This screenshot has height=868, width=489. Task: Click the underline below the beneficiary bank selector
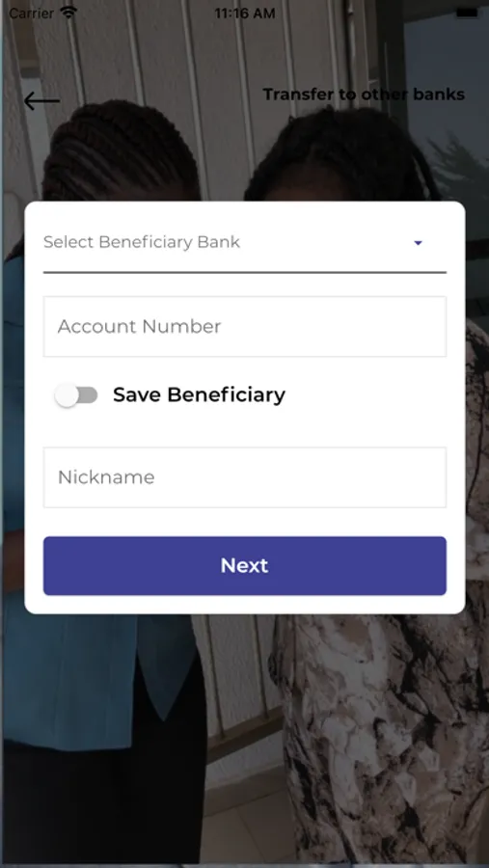[x=244, y=272]
